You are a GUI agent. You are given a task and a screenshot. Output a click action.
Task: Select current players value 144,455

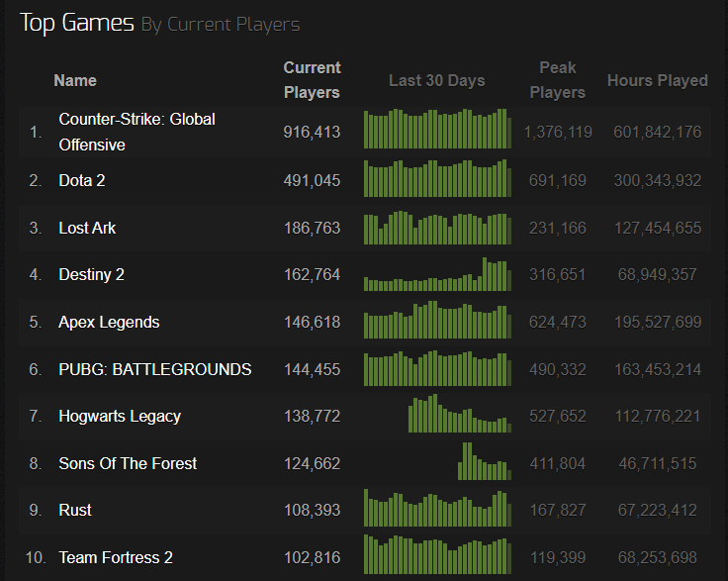tap(312, 369)
